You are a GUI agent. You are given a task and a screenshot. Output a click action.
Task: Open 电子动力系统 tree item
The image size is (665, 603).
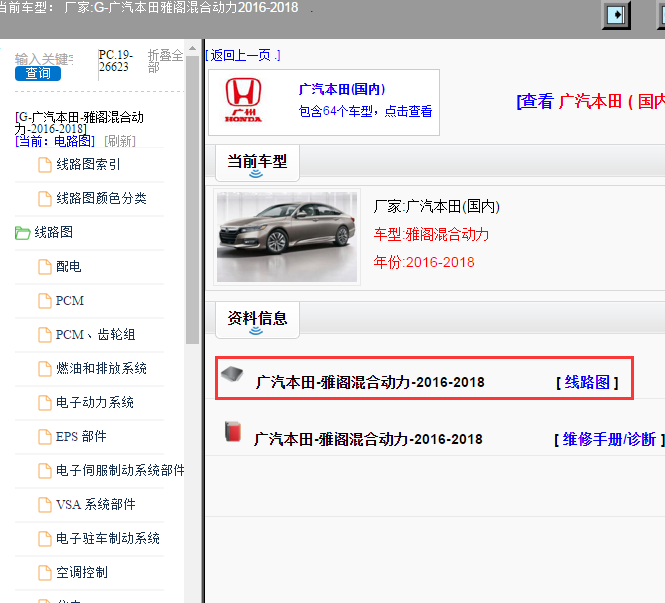[x=95, y=402]
